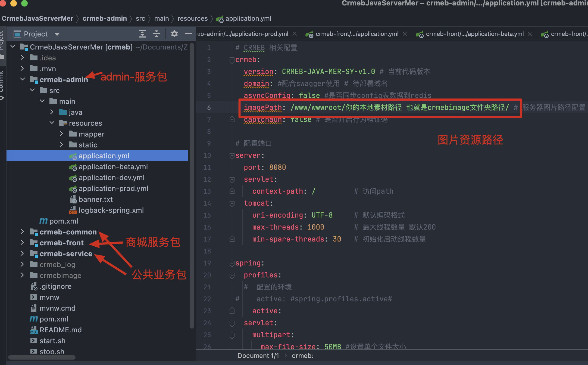Click the YAML icon beside application.yml breadcrumb
Image resolution: width=588 pixels, height=365 pixels.
[x=220, y=18]
